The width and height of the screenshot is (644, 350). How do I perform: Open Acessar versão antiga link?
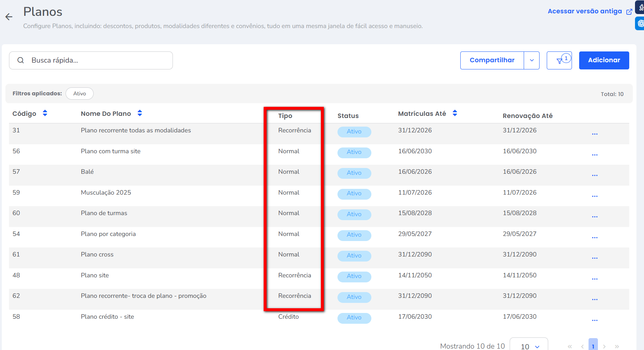tap(585, 12)
